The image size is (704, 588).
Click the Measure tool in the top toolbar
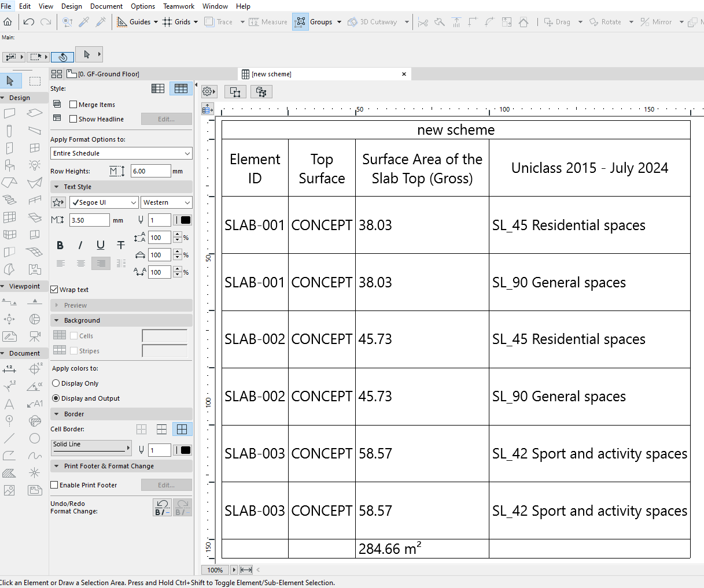pyautogui.click(x=268, y=21)
